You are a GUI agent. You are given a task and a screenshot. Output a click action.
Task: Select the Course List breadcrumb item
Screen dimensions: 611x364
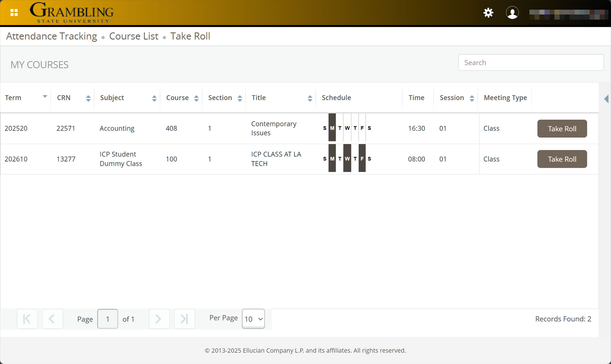coord(133,36)
